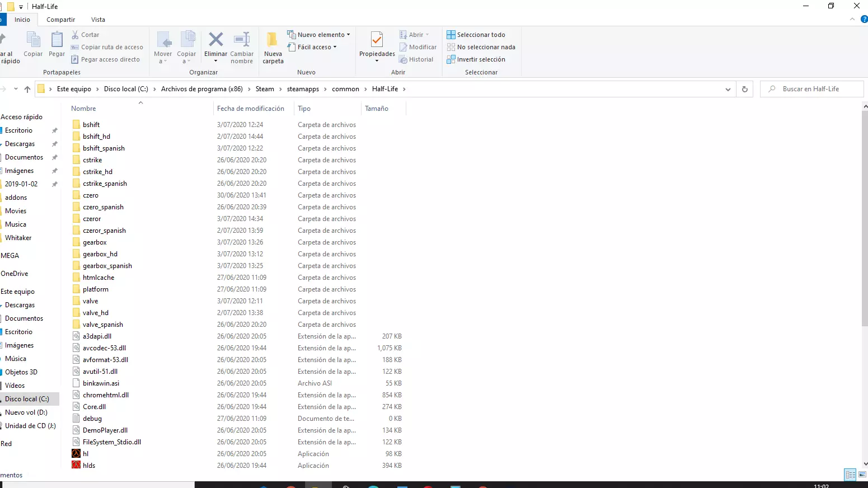Select the bshift_spanish folder

[x=104, y=148]
